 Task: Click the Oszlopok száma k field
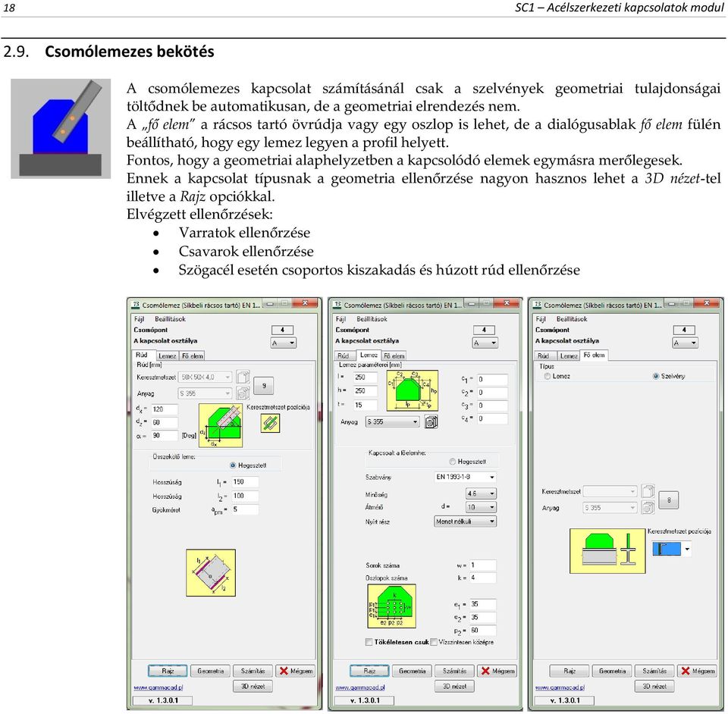coord(483,578)
